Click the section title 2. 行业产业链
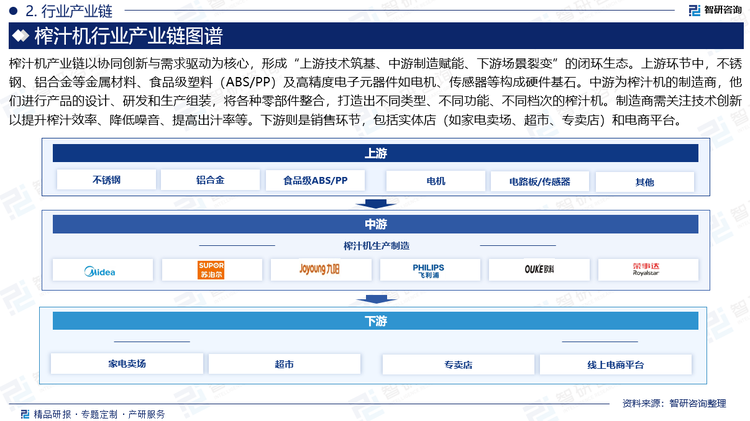 pyautogui.click(x=69, y=11)
